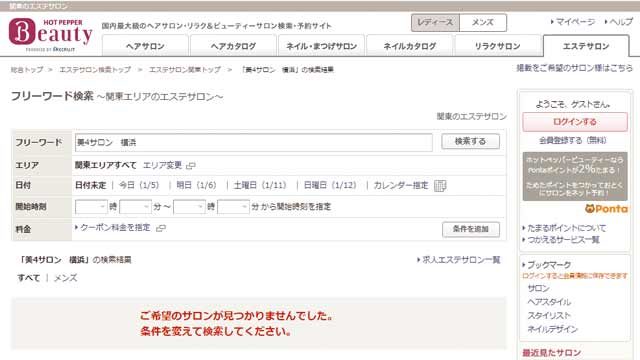This screenshot has width=640, height=360.
Task: Click the Ponta points promotional banner
Action: coord(575,177)
